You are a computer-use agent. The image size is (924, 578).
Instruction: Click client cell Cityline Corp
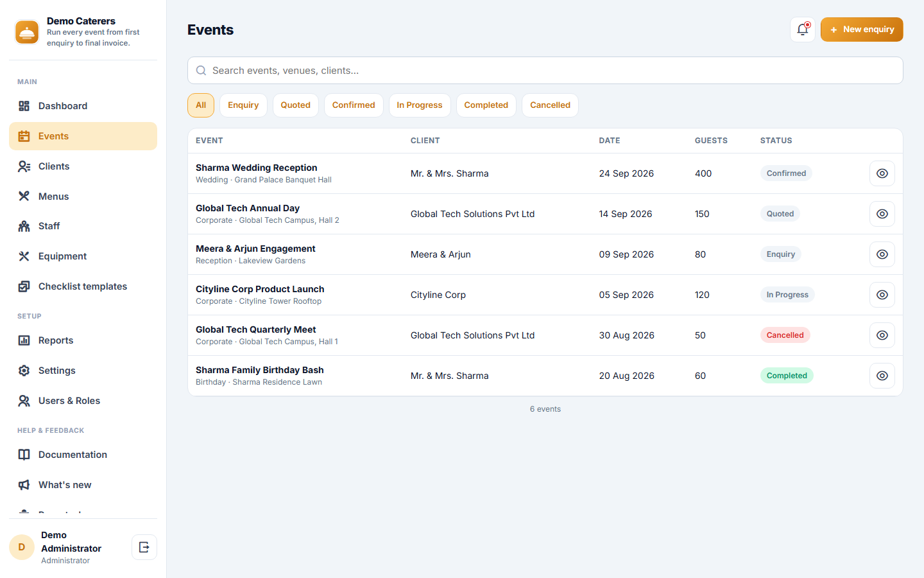[438, 295]
